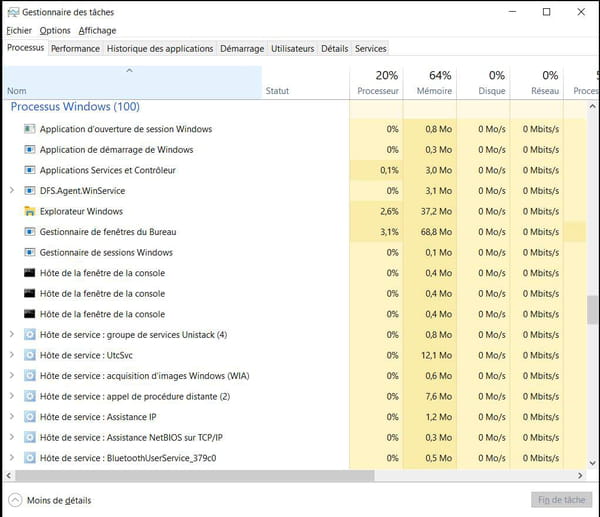Expand acquisition d'images Windows (WIA) service
Image resolution: width=600 pixels, height=517 pixels.
click(x=12, y=375)
